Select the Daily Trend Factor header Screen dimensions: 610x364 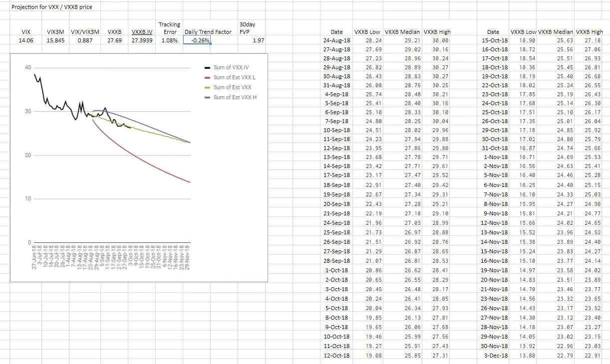[208, 32]
